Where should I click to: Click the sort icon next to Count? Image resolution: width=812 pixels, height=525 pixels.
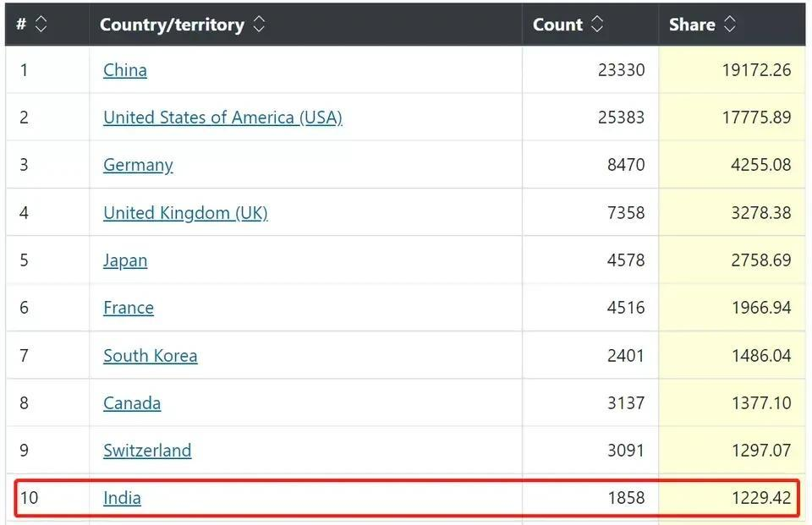point(597,25)
